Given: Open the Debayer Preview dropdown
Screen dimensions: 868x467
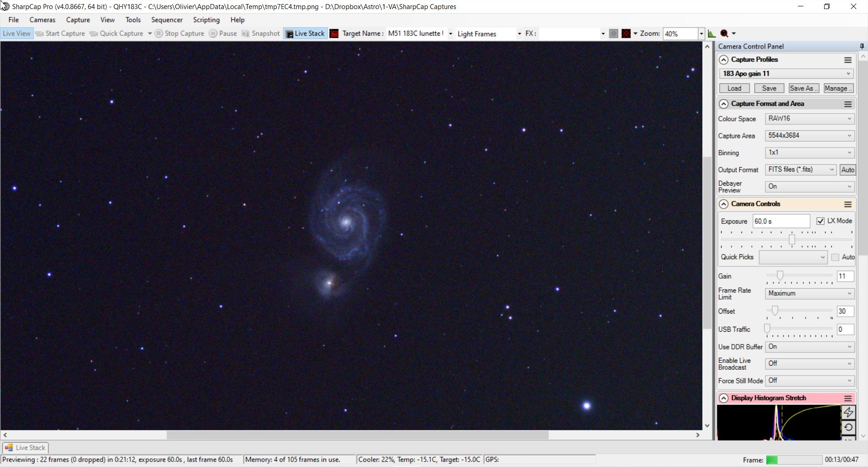Looking at the screenshot, I should 809,186.
